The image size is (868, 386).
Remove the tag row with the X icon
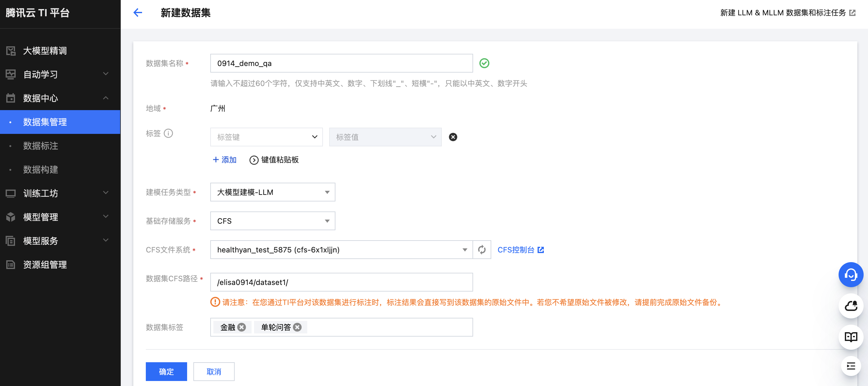click(x=453, y=137)
